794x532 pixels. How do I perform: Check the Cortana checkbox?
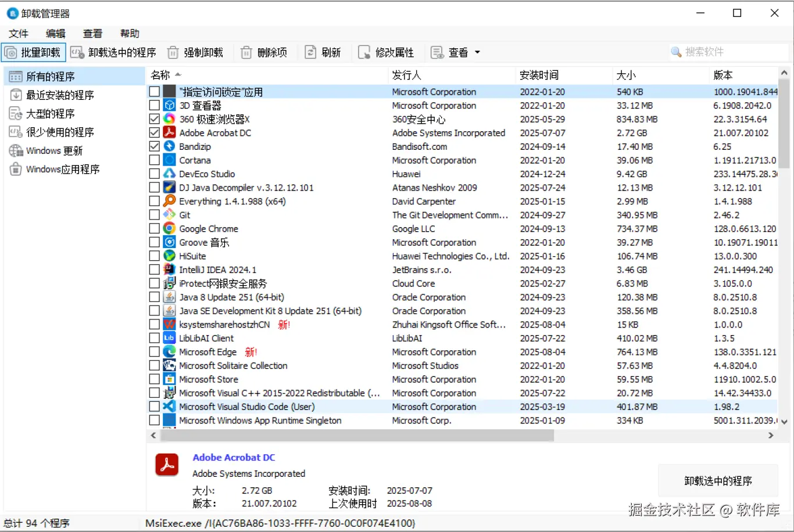[154, 160]
